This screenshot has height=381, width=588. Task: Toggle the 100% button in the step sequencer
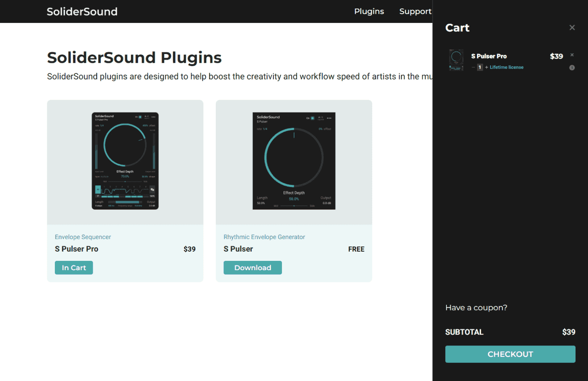[153, 196]
